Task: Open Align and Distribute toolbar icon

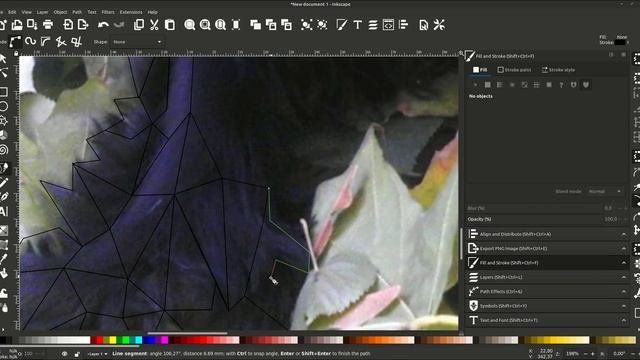Action: (x=403, y=24)
